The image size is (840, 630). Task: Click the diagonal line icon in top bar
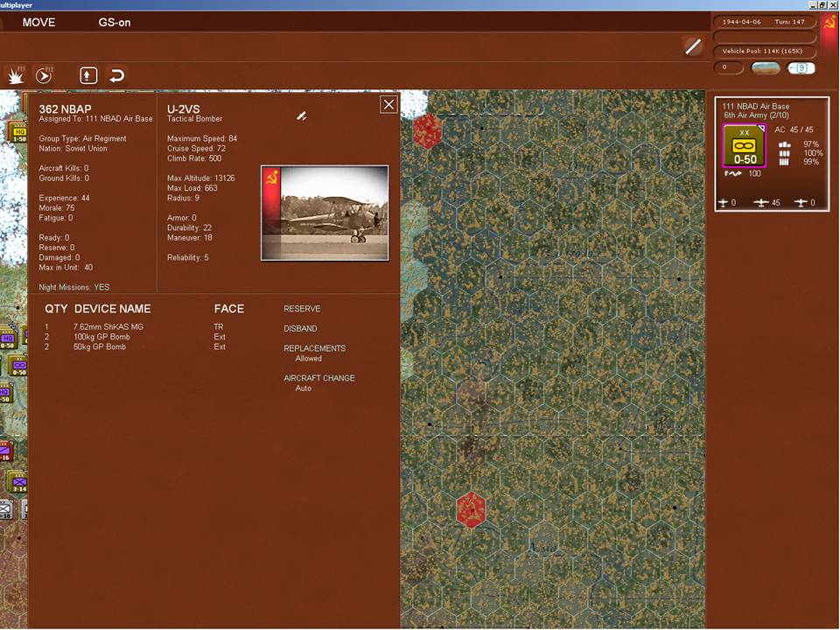693,46
